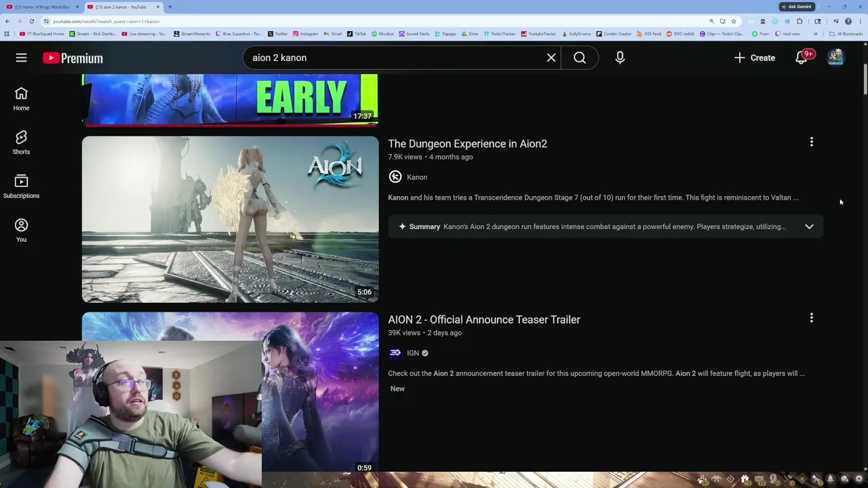Image resolution: width=868 pixels, height=488 pixels.
Task: Open more options for The Dungeon Experience video
Action: click(x=812, y=142)
